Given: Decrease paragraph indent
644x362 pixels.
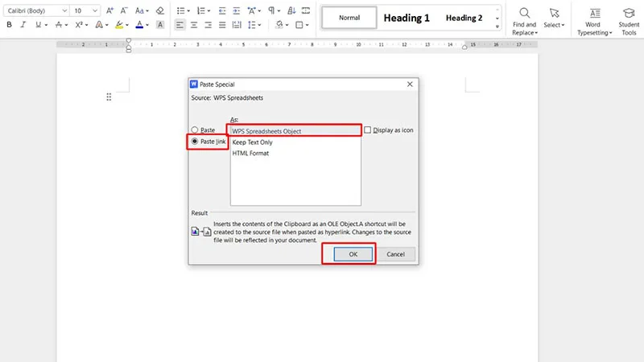Looking at the screenshot, I should click(222, 10).
